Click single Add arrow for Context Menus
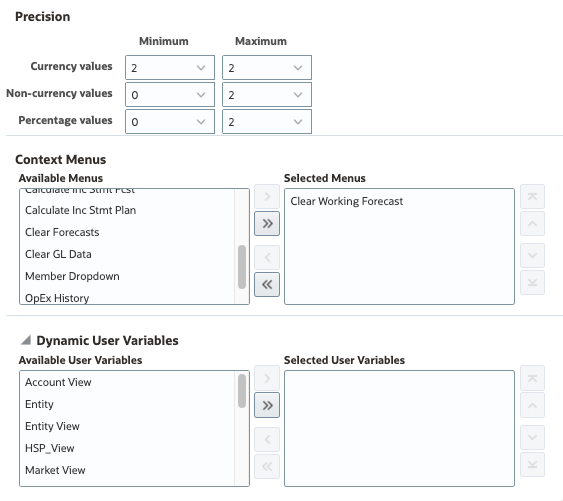The image size is (563, 501). 267,196
